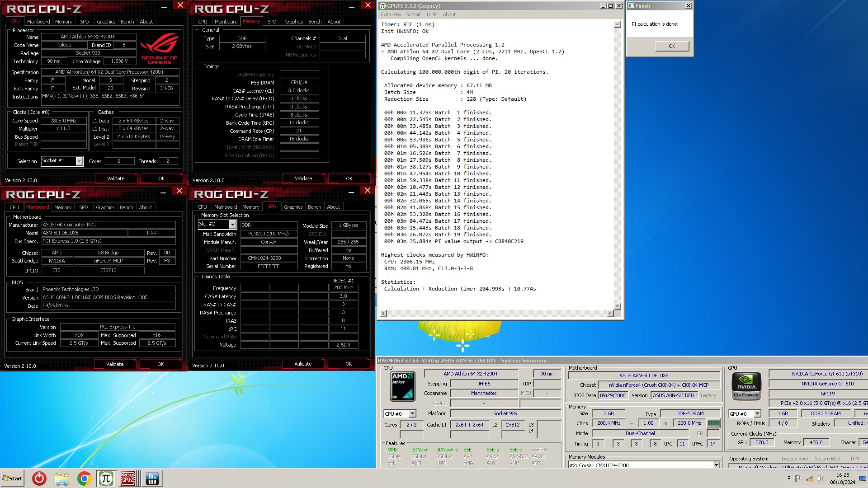Click the ROG Republic of Gamers logo
868x488 pixels.
pyautogui.click(x=159, y=48)
